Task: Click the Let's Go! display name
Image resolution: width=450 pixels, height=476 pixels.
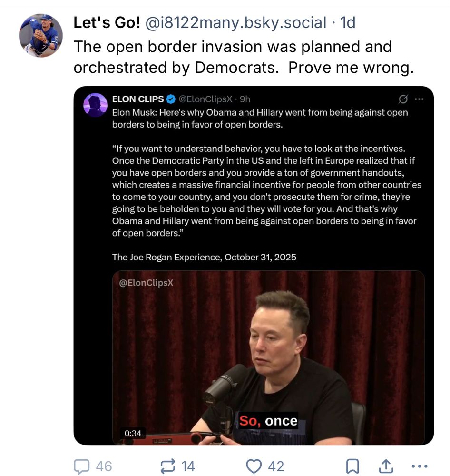Action: point(107,22)
